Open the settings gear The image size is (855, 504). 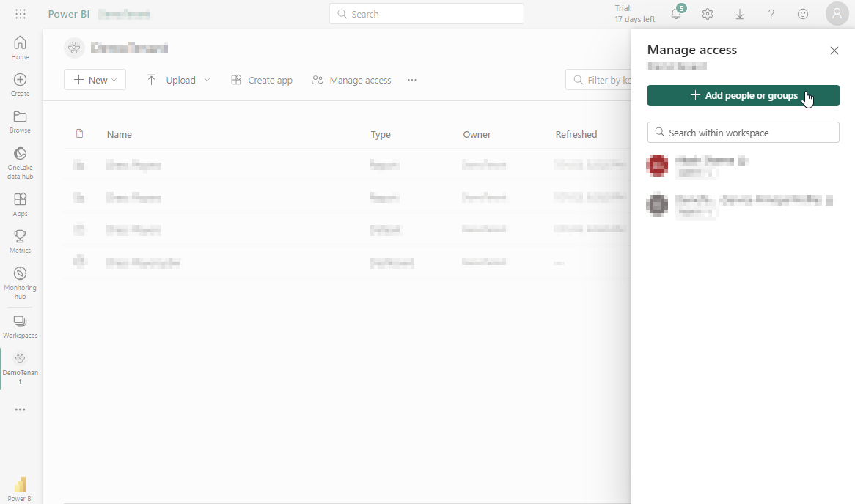point(708,14)
